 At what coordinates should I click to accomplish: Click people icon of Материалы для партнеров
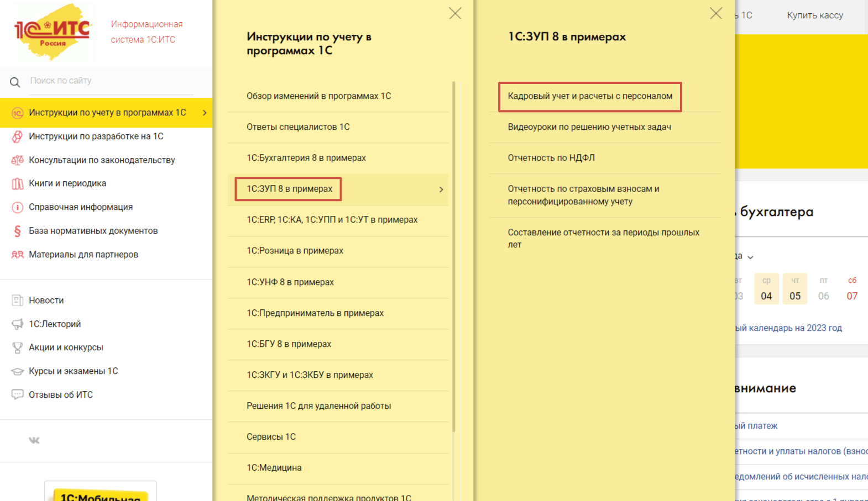17,255
